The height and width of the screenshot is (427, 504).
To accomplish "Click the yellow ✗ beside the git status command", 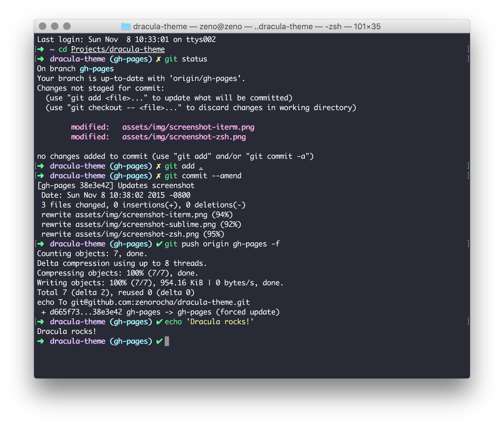I will point(158,59).
